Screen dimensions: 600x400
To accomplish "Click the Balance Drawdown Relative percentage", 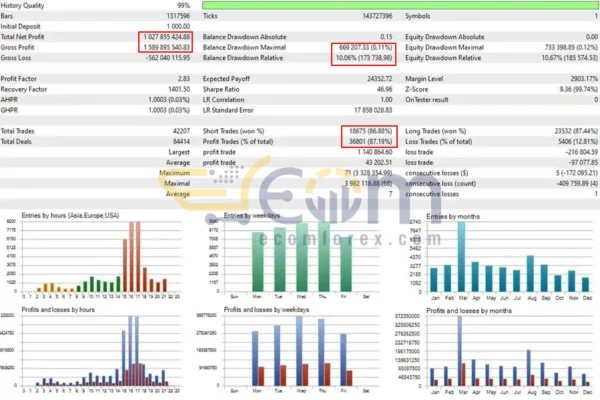I will pos(362,56).
